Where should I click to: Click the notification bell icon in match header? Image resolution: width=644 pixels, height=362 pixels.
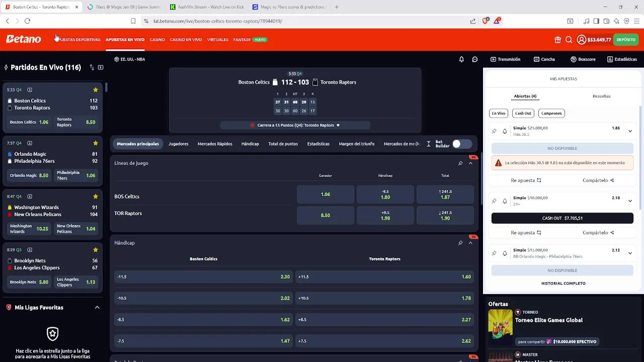[461, 59]
